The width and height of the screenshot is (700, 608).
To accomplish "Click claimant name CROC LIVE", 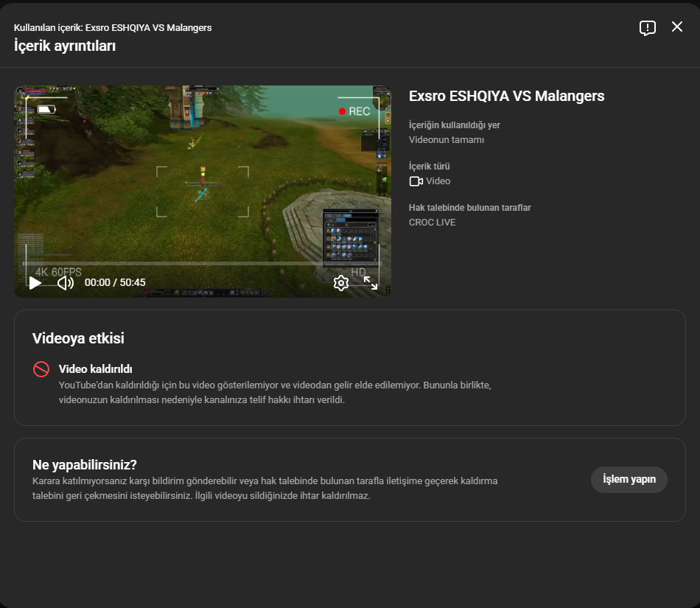I will (x=432, y=223).
